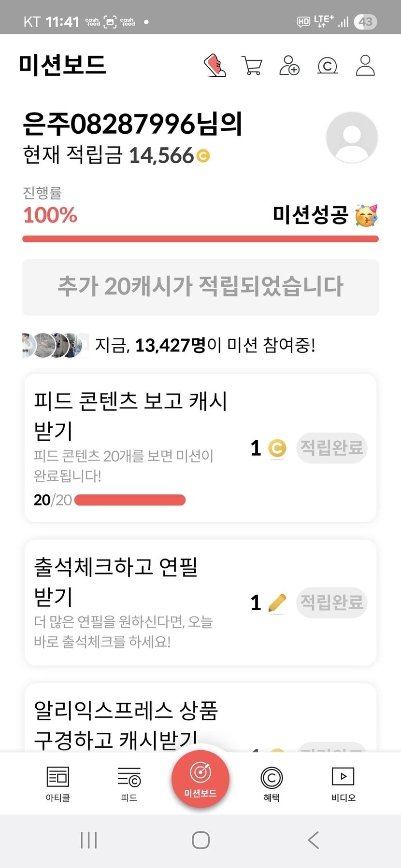Click the red mission progress bar
Screen dimensions: 401x868
(200, 238)
